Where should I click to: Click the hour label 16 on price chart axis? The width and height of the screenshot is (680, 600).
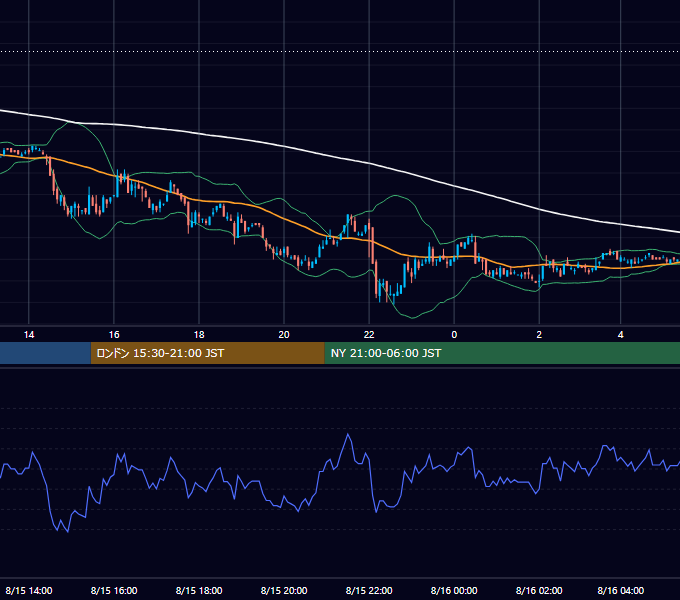pos(114,335)
